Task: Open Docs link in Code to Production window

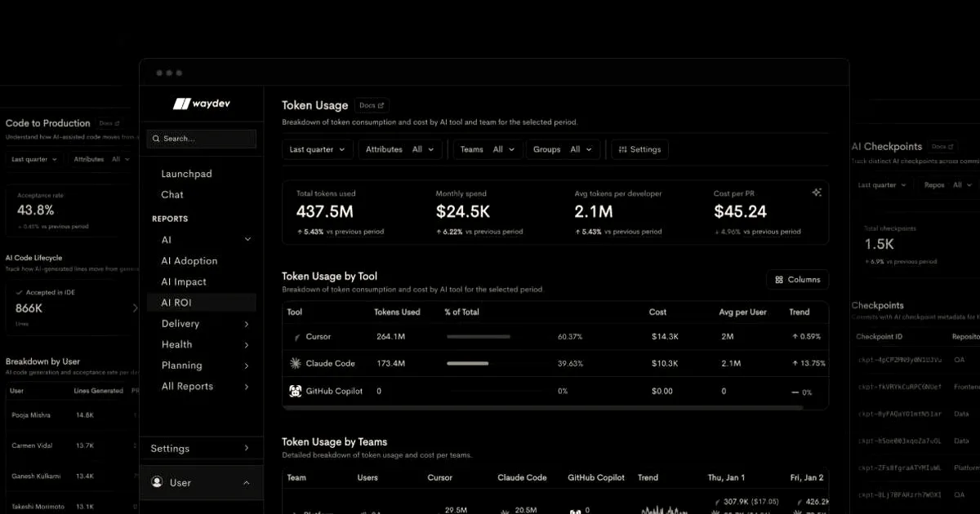Action: (x=109, y=123)
